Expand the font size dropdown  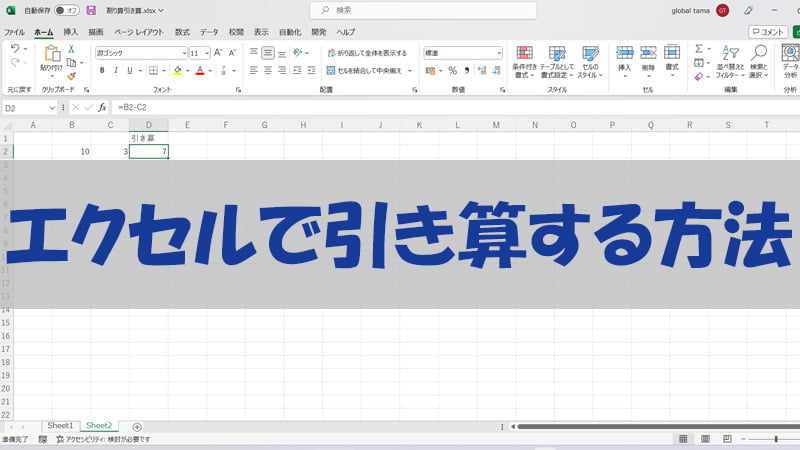pyautogui.click(x=207, y=53)
